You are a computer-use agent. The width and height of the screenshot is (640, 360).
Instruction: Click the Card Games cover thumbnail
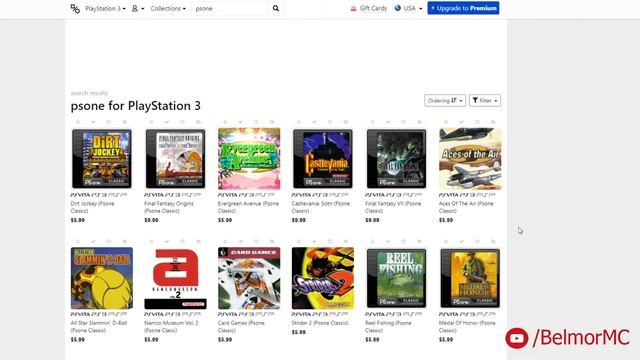(249, 278)
